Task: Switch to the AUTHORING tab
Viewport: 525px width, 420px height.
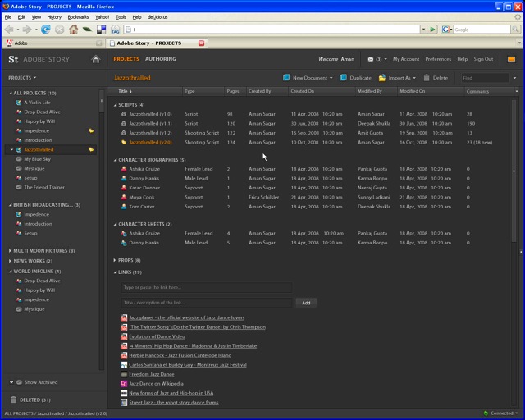Action: coord(161,59)
